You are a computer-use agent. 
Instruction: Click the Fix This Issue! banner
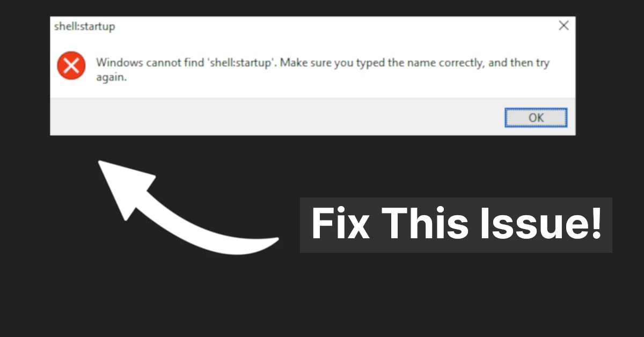[x=456, y=225]
